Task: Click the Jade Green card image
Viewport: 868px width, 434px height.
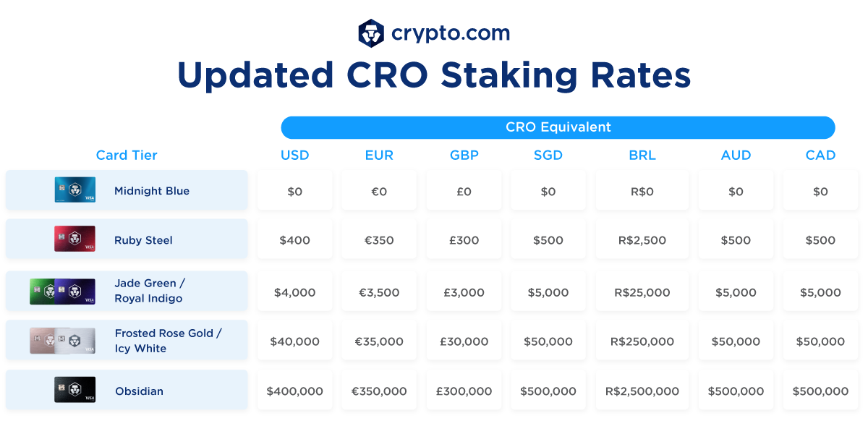Action: click(x=42, y=291)
